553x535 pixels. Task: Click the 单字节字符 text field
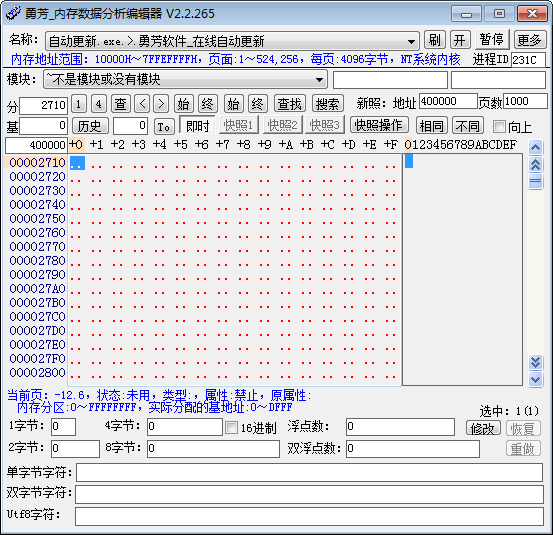coord(309,473)
